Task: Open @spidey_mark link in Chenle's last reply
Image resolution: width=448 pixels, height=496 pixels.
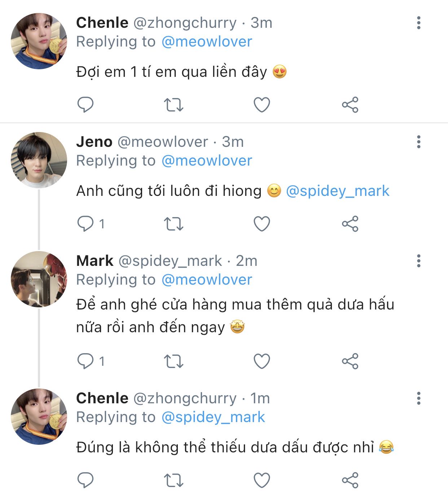Action: tap(213, 417)
